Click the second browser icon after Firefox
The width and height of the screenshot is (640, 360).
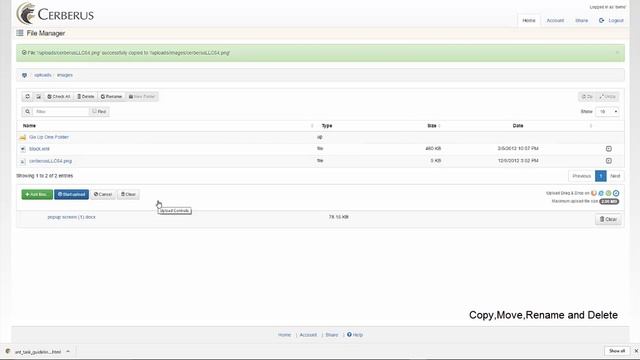pyautogui.click(x=601, y=193)
